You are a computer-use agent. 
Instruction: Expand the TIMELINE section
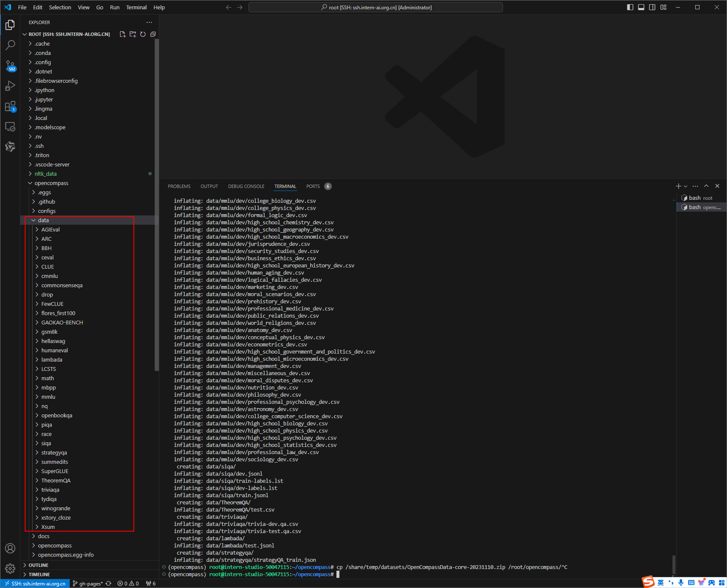click(x=89, y=574)
